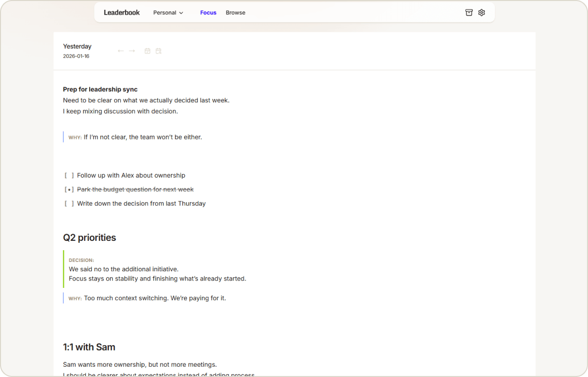The width and height of the screenshot is (588, 377).
Task: Open settings via the gear icon
Action: point(482,13)
